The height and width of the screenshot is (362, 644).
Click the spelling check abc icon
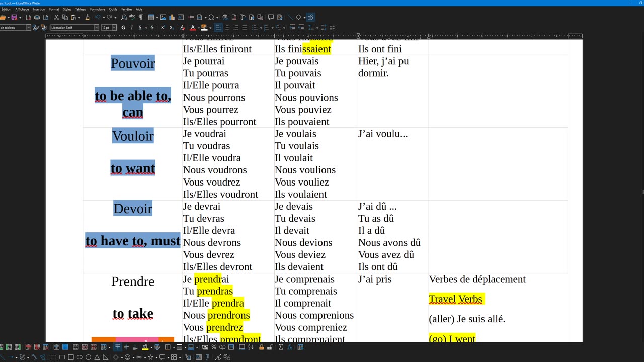coord(132,17)
